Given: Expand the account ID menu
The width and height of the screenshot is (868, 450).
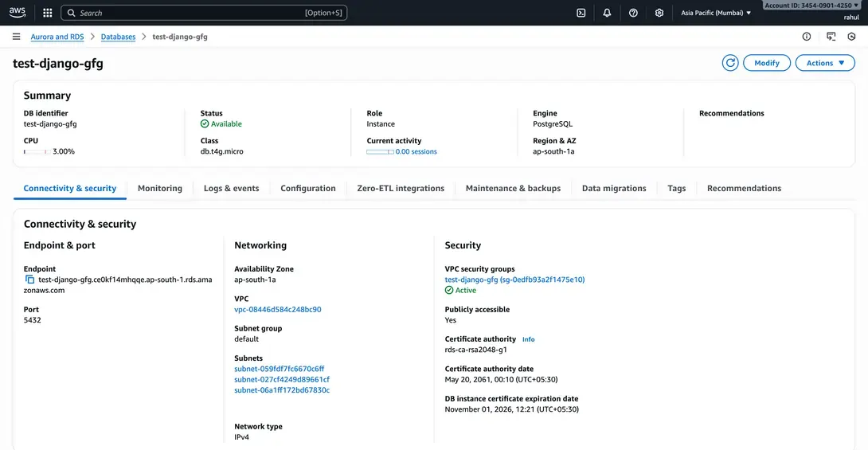Looking at the screenshot, I should 811,6.
